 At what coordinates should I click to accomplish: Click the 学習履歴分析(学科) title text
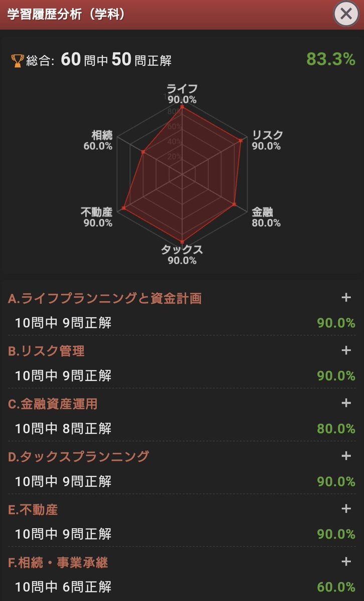point(67,14)
